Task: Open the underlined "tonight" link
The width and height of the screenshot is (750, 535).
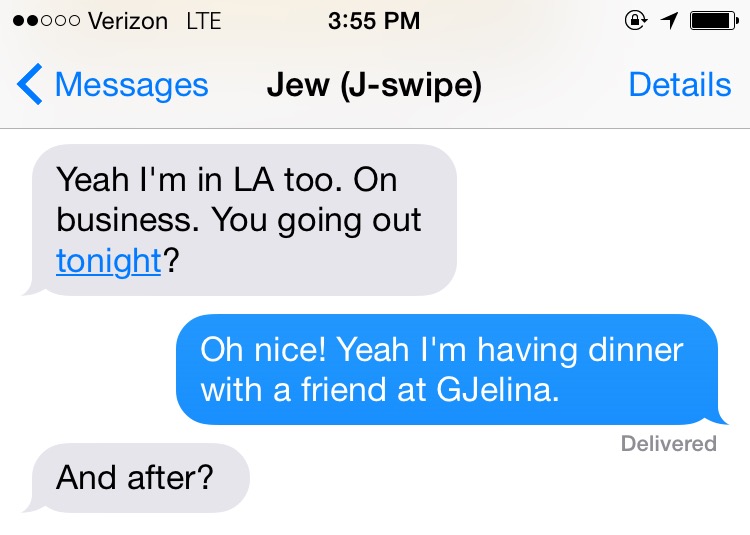Action: tap(108, 261)
